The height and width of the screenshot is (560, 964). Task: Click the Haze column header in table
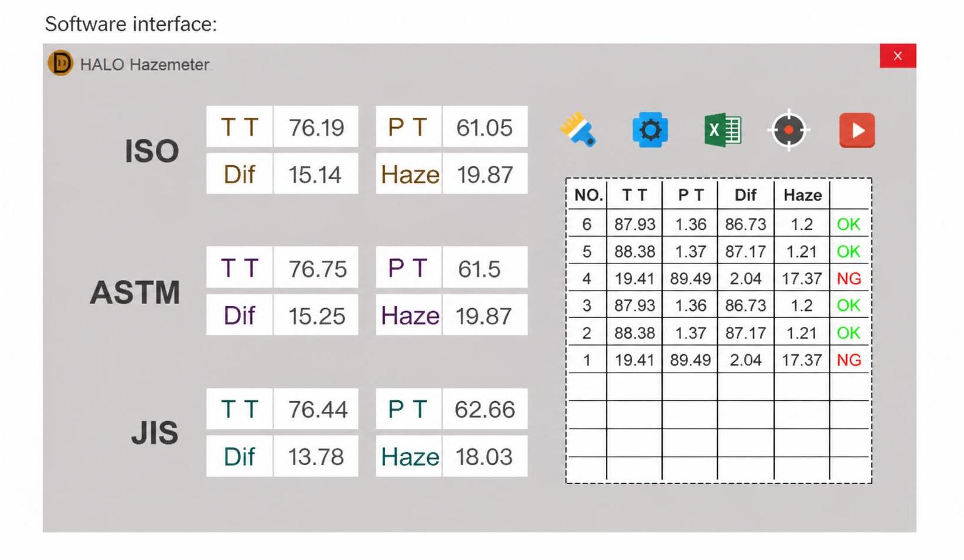[x=802, y=195]
